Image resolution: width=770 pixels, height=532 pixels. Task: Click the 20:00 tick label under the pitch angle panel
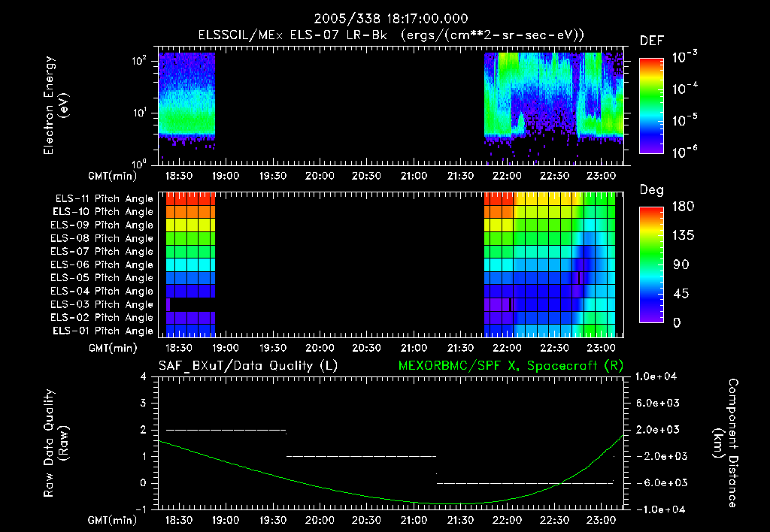320,348
